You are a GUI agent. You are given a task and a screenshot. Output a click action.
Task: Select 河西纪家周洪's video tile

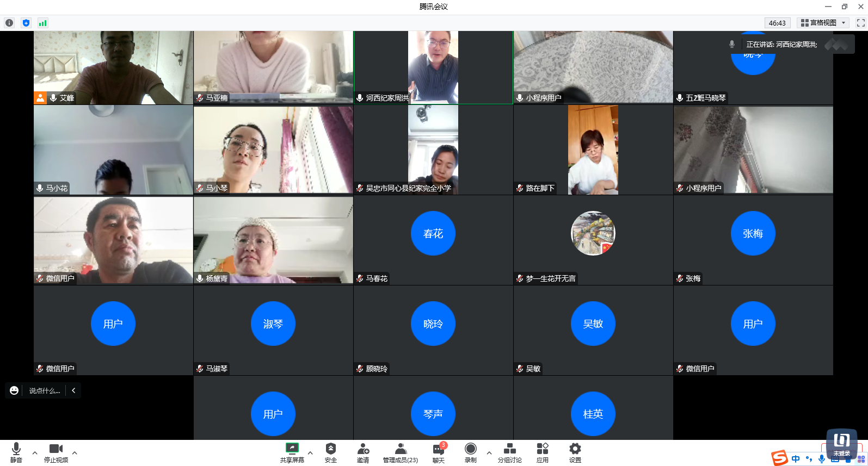point(433,67)
